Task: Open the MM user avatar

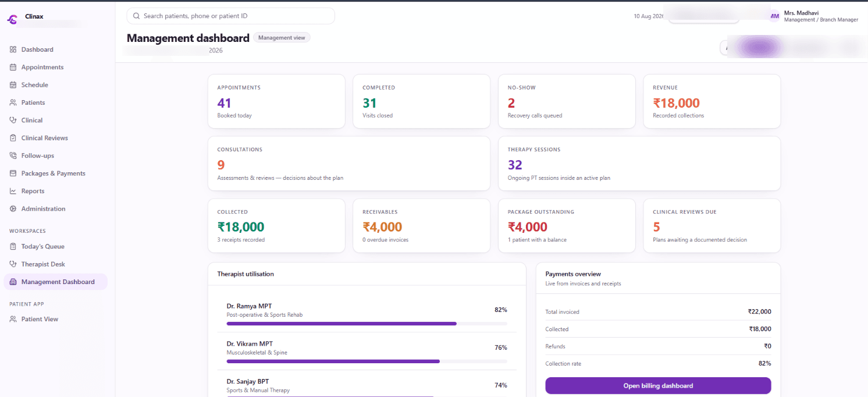Action: pyautogui.click(x=774, y=16)
